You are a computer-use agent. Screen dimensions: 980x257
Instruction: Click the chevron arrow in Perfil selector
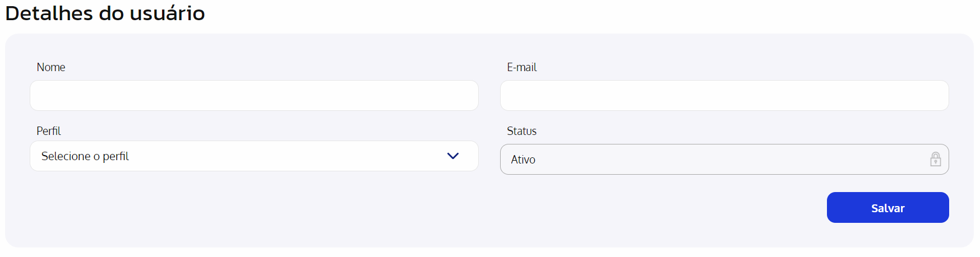453,156
